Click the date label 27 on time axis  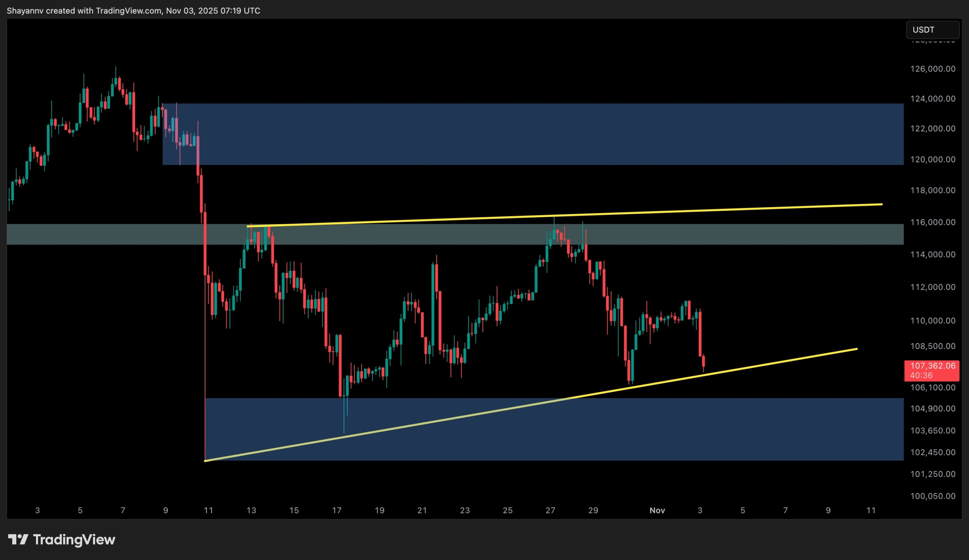click(550, 510)
